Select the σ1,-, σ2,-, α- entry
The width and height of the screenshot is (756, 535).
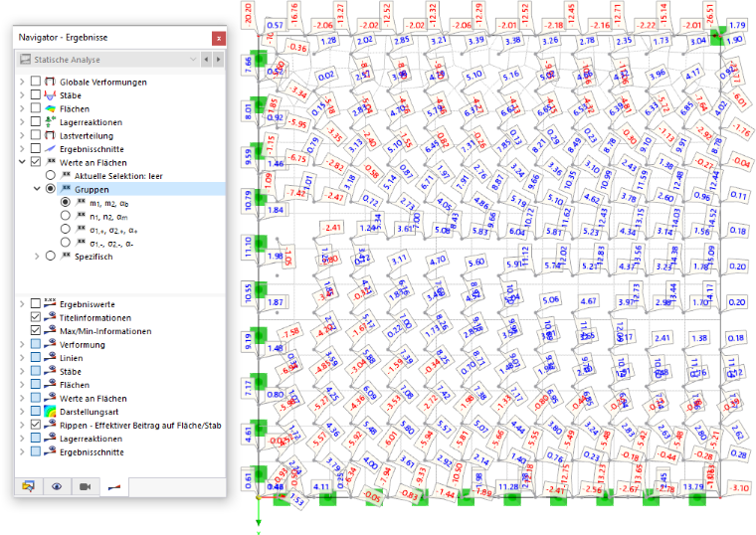coord(111,243)
